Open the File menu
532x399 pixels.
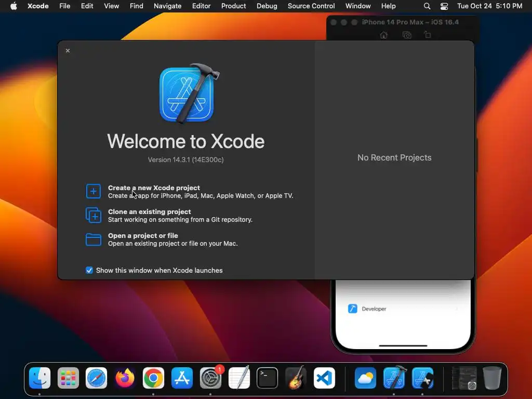point(65,6)
